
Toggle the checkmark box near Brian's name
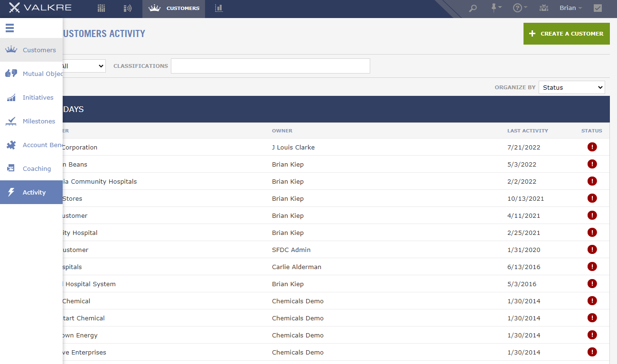click(598, 8)
